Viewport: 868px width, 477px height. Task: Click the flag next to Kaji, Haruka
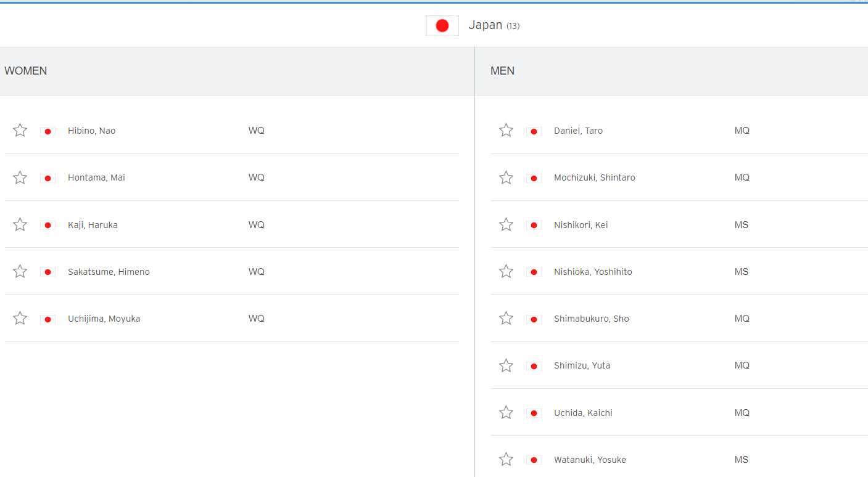pos(48,225)
